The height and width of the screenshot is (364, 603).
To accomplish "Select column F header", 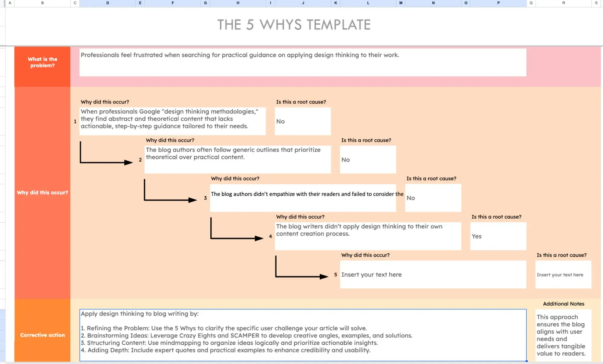I will [173, 3].
